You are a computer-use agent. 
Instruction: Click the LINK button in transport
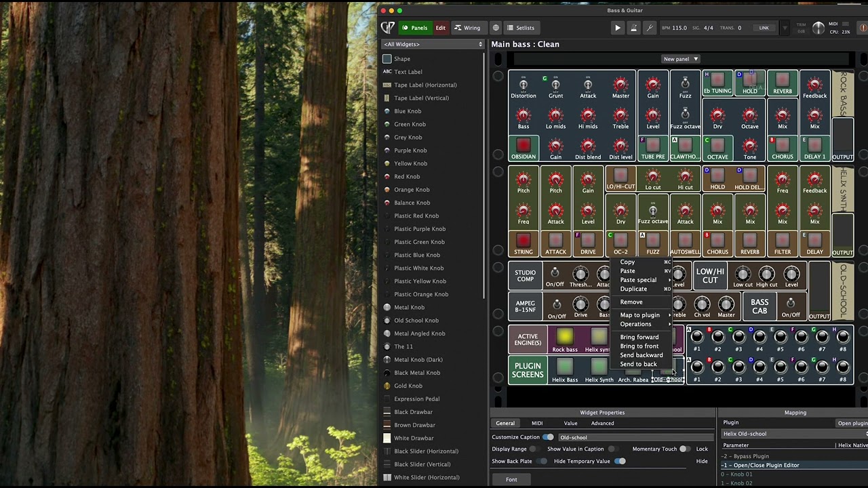[x=764, y=28]
